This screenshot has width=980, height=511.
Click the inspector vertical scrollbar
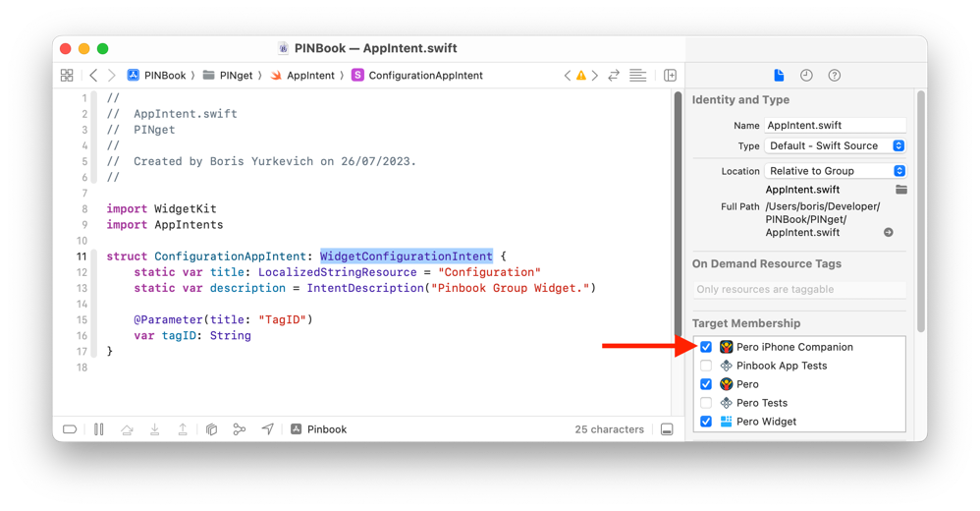pyautogui.click(x=921, y=211)
